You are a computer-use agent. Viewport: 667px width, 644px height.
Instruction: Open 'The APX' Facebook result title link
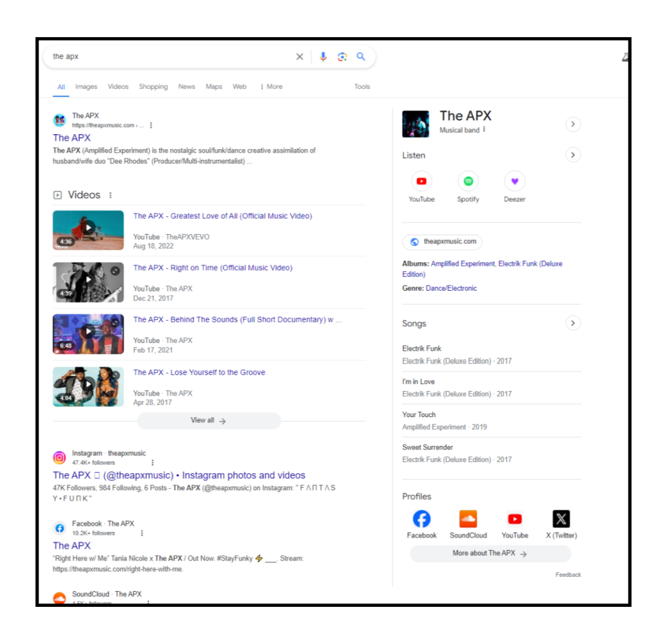[x=72, y=546]
